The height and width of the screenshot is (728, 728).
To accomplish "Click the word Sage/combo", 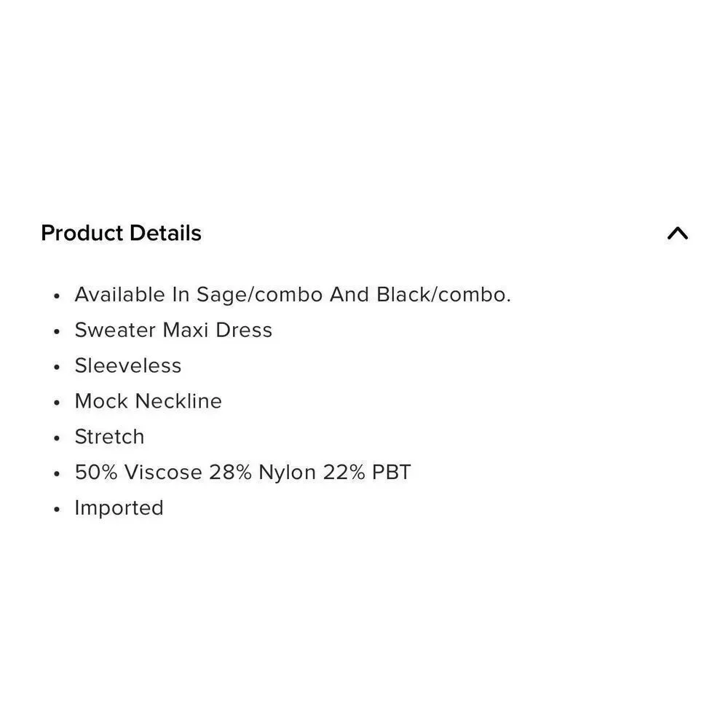I will (x=260, y=296).
